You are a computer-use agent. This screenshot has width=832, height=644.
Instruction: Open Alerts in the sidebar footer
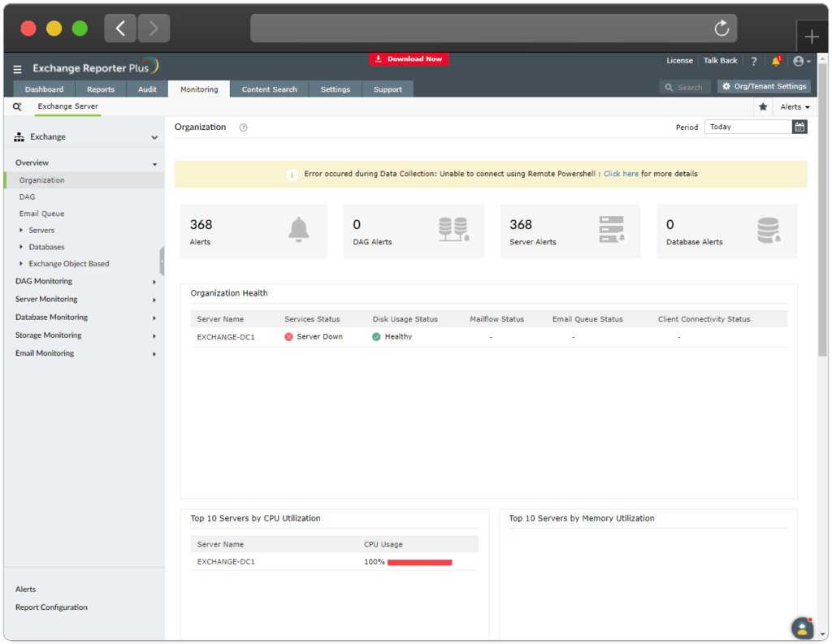(x=25, y=590)
